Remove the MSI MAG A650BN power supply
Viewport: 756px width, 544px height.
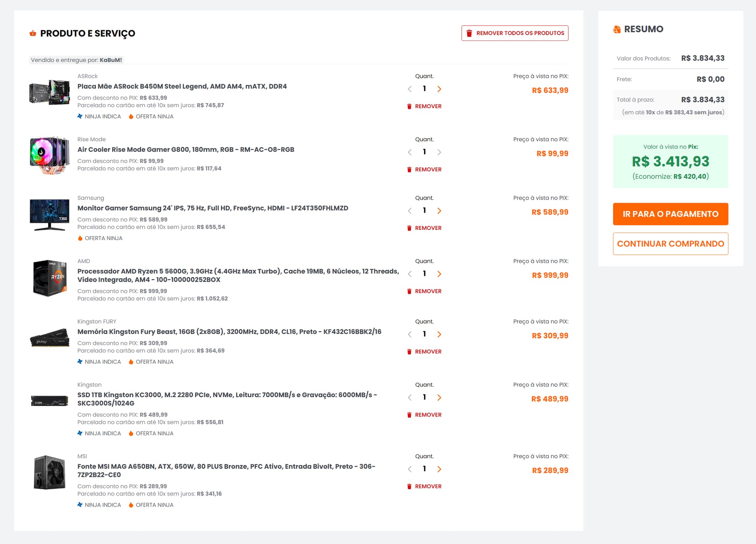(424, 487)
